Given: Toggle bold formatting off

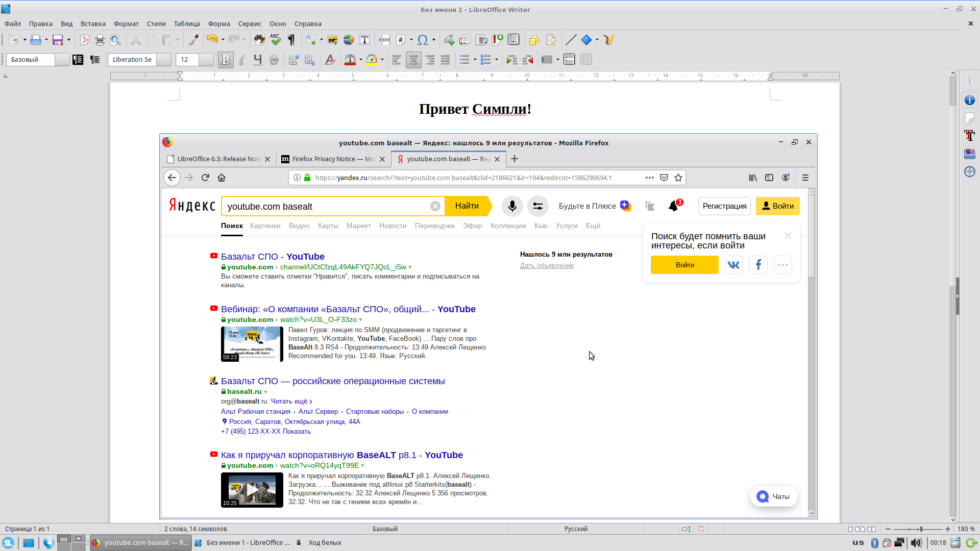Looking at the screenshot, I should tap(225, 60).
